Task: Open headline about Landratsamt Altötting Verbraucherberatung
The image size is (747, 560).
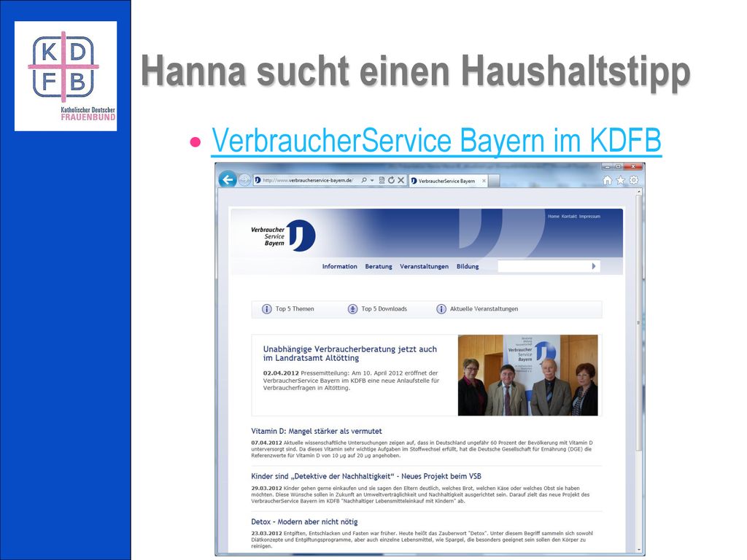Action: [x=349, y=354]
